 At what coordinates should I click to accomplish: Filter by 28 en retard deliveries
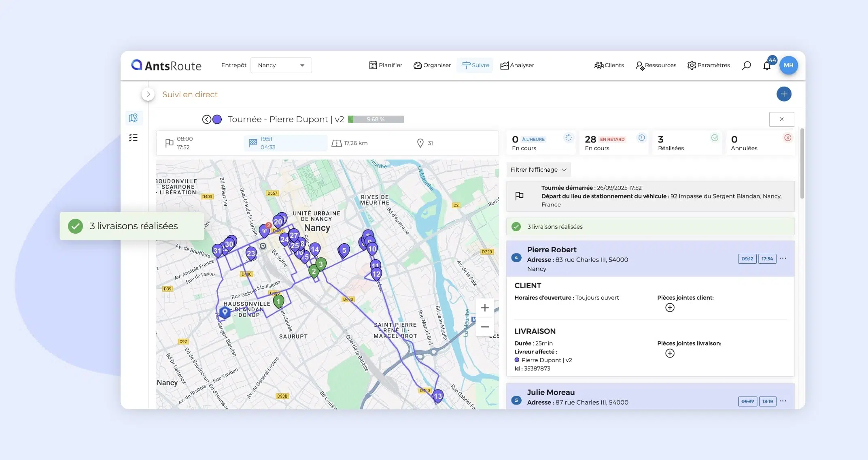pos(614,143)
